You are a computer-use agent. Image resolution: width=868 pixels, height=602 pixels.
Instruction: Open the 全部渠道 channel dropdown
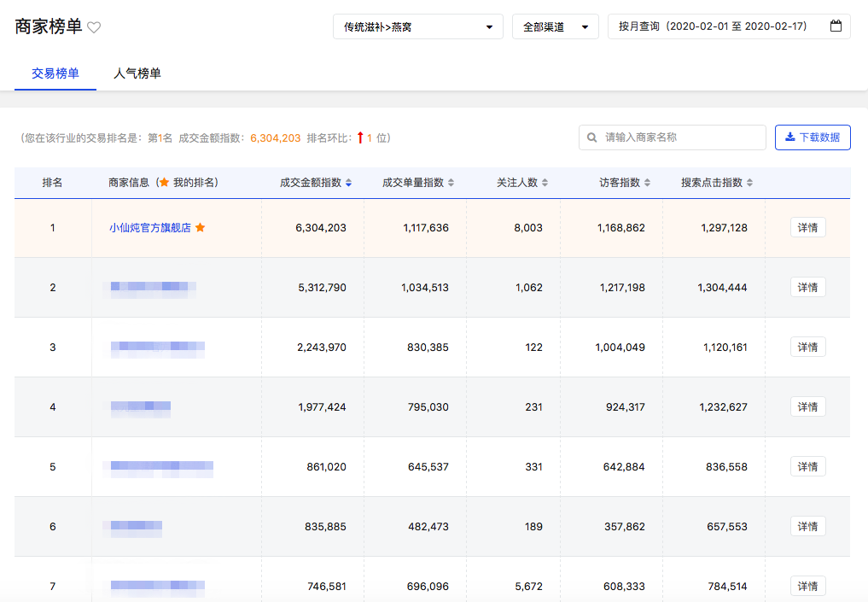click(x=555, y=26)
